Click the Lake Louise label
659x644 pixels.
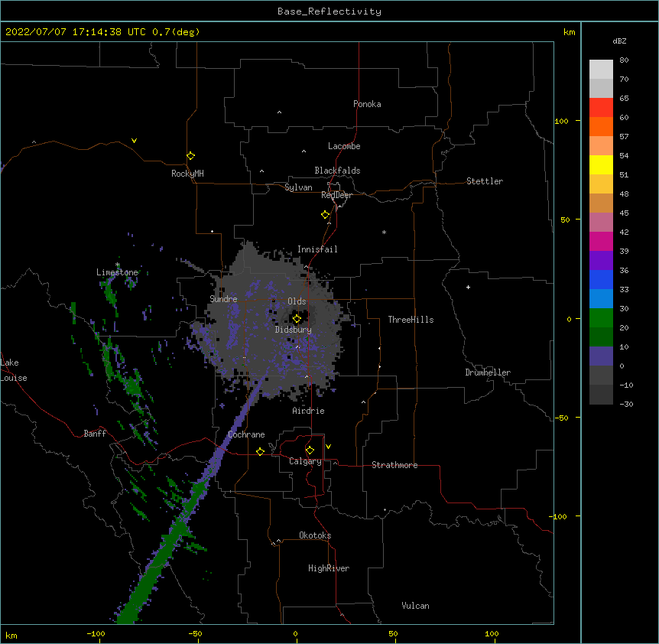pos(14,370)
